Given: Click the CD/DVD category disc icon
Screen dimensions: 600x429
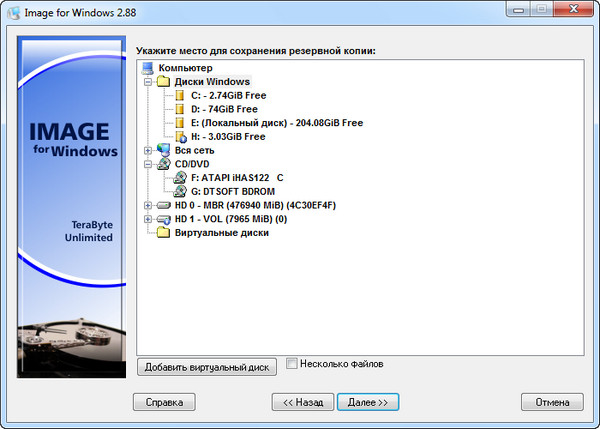Looking at the screenshot, I should click(164, 164).
